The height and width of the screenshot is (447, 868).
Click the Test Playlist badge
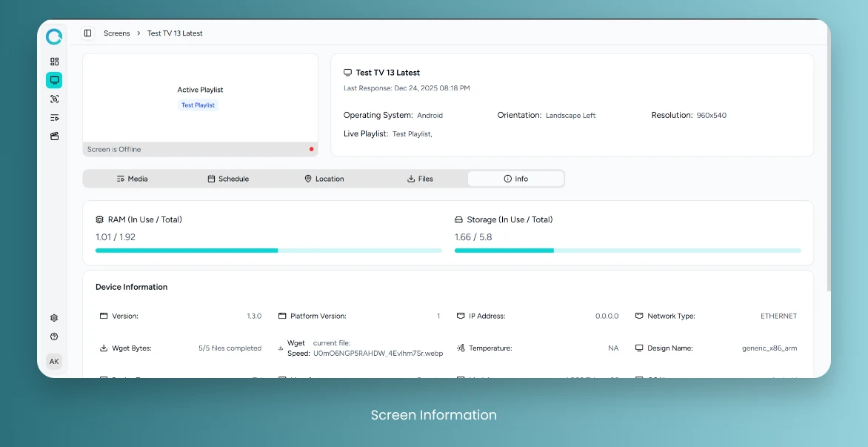point(198,105)
